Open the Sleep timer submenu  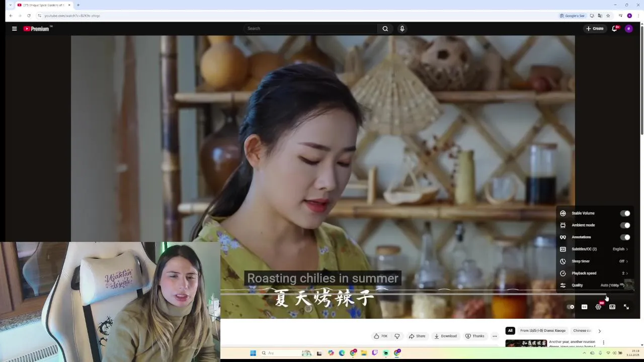(x=594, y=261)
